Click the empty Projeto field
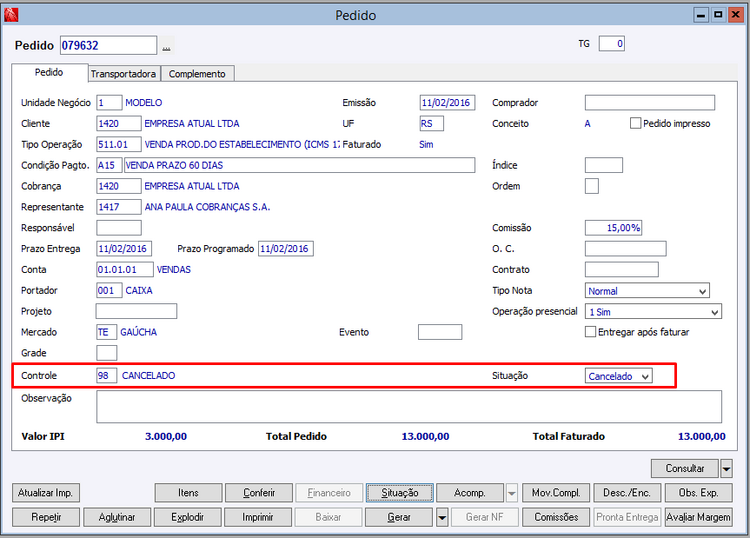Screen dimensions: 750x538 coord(136,311)
